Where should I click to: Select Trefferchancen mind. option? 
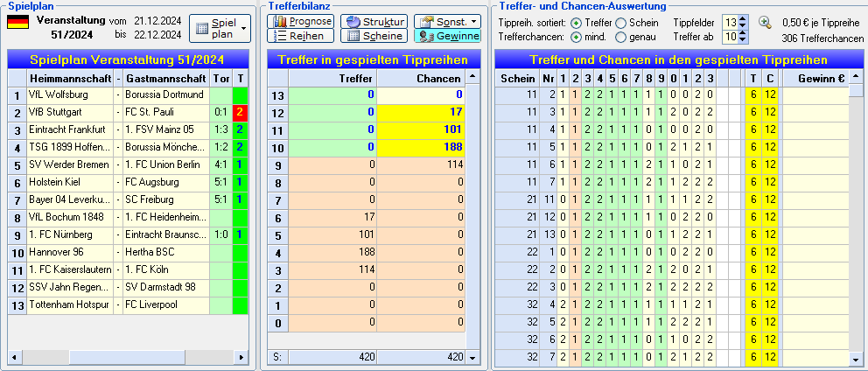point(577,38)
